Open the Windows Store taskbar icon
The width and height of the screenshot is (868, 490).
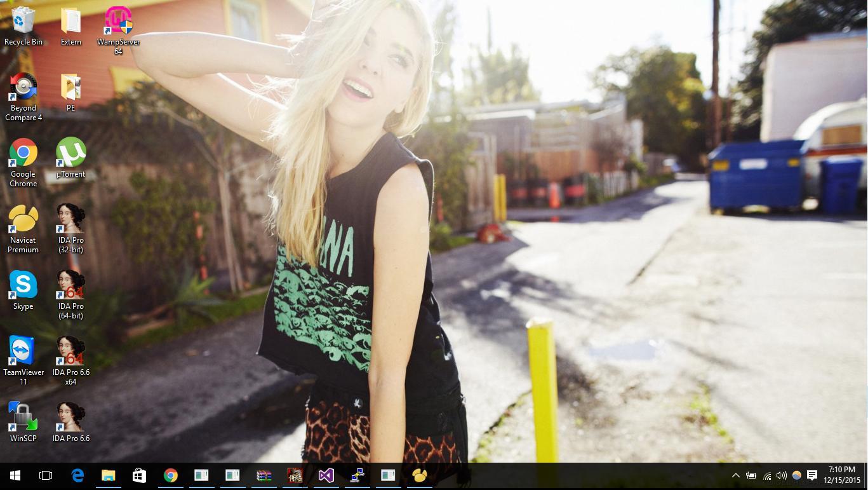(x=139, y=475)
